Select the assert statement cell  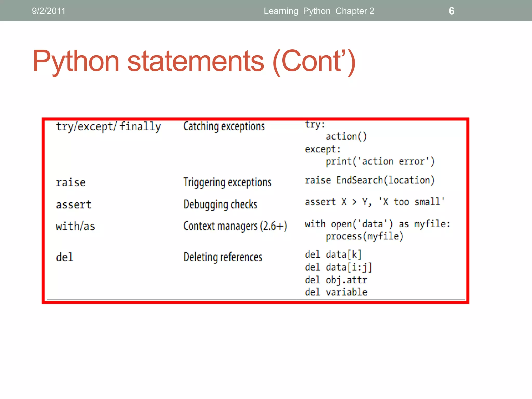pos(74,205)
